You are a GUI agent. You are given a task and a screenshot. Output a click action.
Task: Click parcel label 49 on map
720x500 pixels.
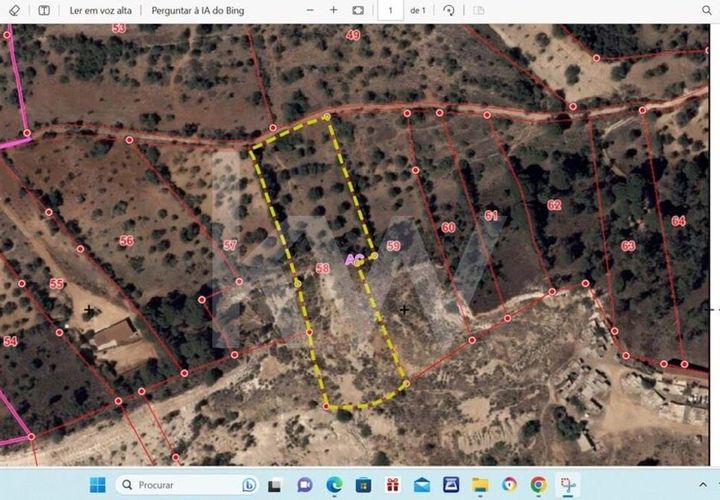click(353, 35)
